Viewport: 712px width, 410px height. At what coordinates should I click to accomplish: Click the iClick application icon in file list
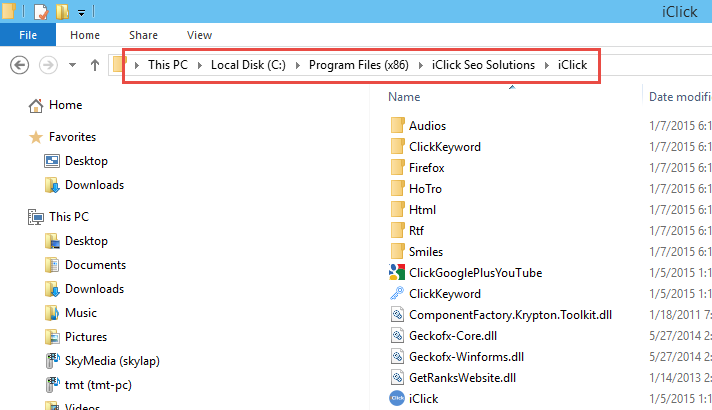[397, 398]
